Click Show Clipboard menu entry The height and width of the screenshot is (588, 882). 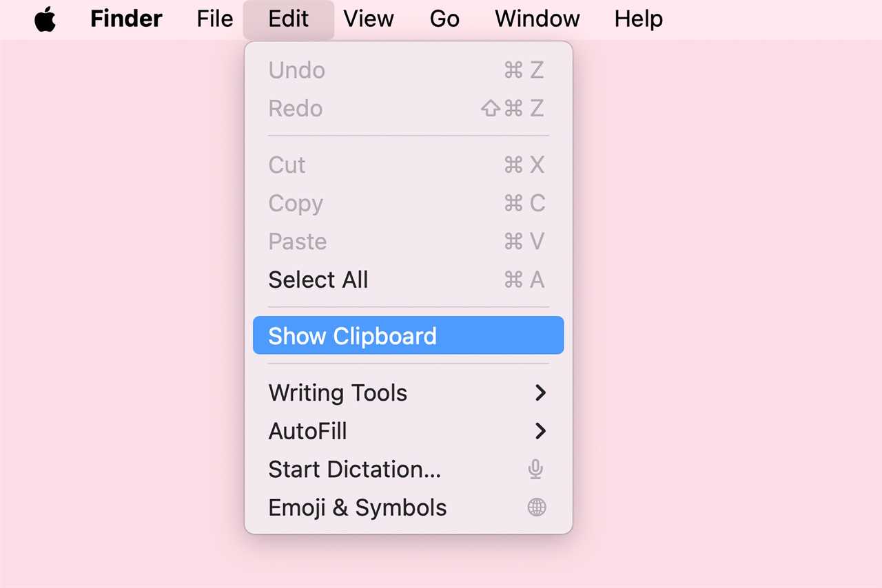tap(409, 335)
